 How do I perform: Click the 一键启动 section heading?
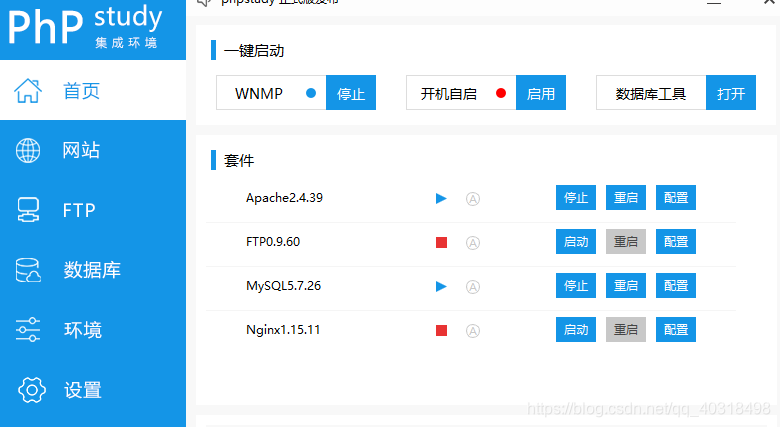(x=254, y=51)
